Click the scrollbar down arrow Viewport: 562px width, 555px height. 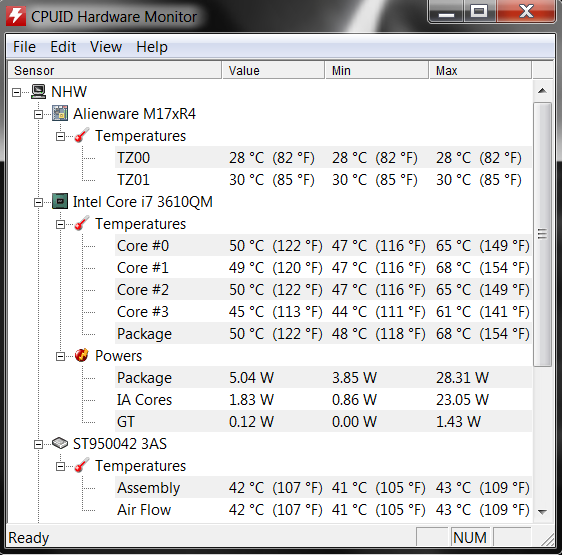pyautogui.click(x=542, y=512)
